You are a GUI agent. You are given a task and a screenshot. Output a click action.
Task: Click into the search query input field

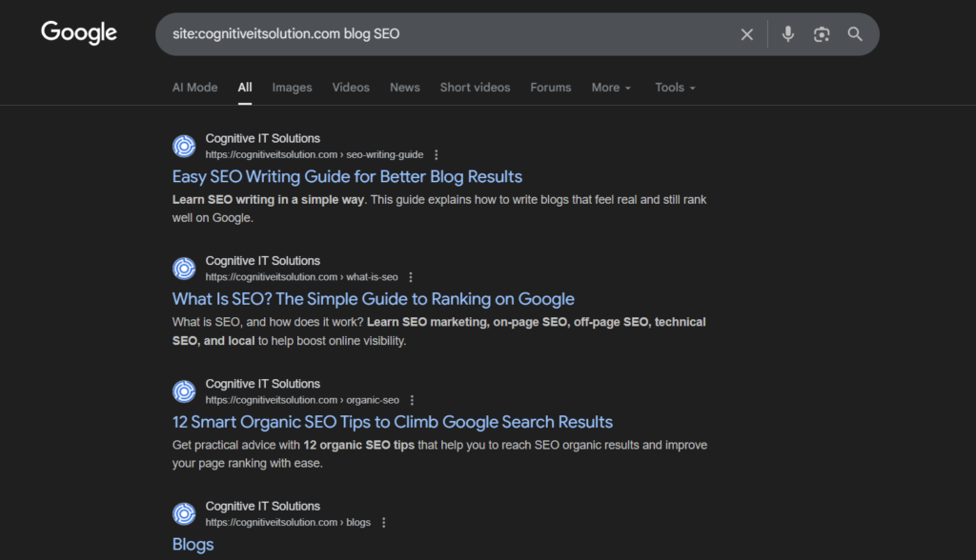448,34
